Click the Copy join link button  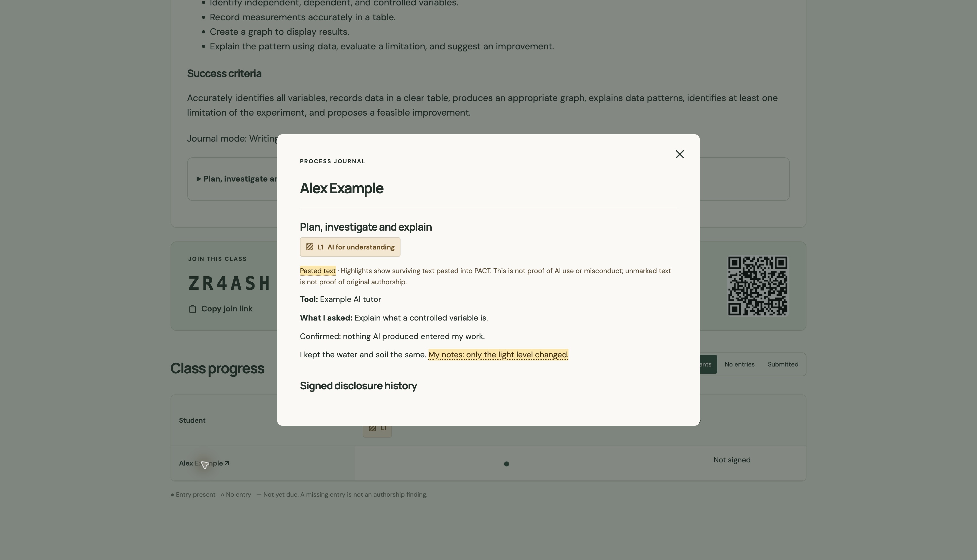click(221, 309)
